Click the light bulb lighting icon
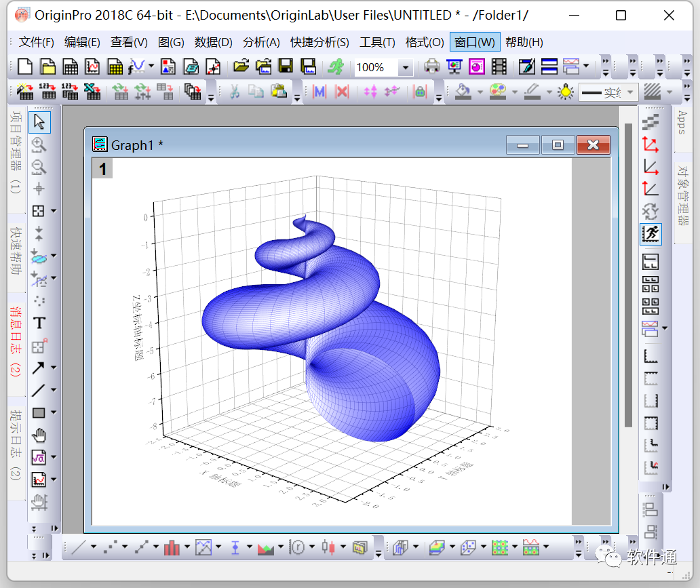Screen dimensions: 700x588 pos(566,92)
